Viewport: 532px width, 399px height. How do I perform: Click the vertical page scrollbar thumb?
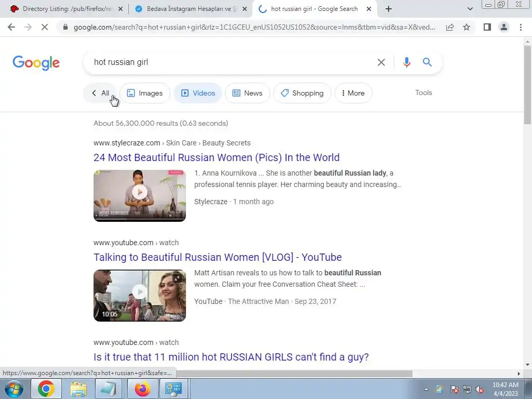527,85
